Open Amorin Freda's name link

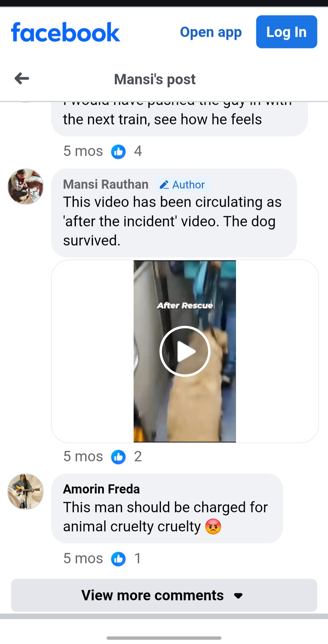pos(101,489)
